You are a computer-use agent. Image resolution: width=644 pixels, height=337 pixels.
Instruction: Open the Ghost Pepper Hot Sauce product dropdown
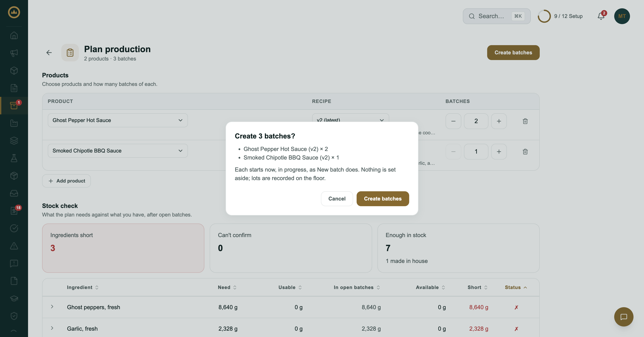118,120
